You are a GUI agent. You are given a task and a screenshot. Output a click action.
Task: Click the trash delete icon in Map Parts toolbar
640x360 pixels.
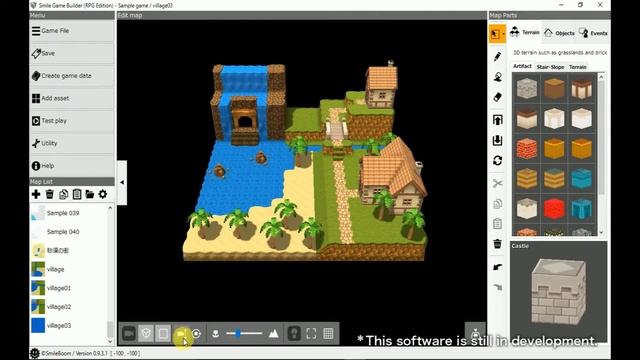point(497,244)
